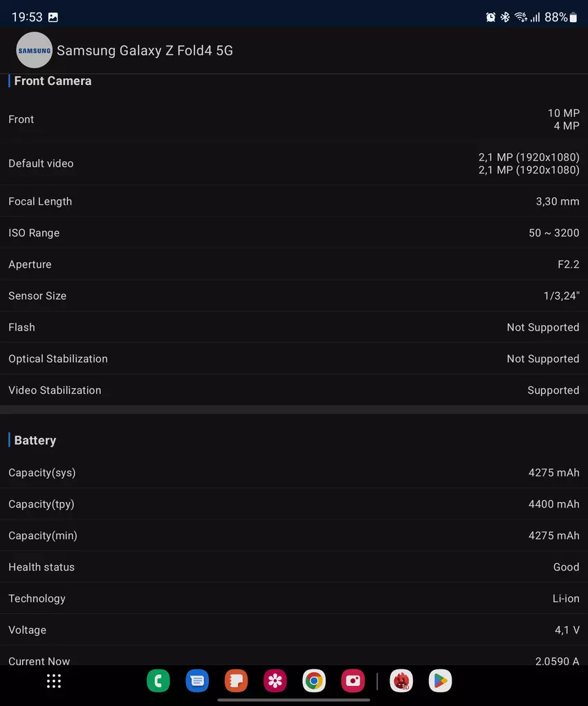Open the Camera app icon

click(353, 681)
